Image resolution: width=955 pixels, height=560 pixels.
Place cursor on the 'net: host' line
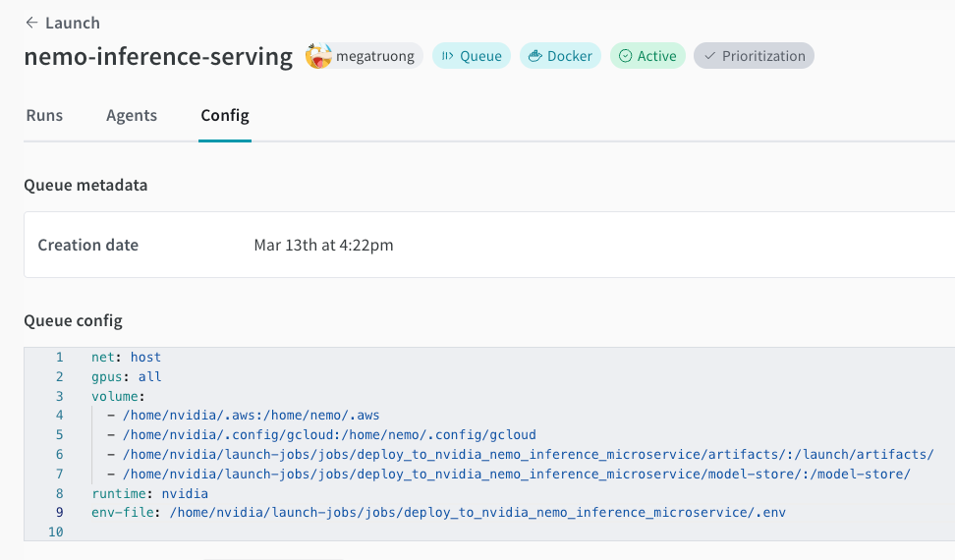tap(126, 357)
